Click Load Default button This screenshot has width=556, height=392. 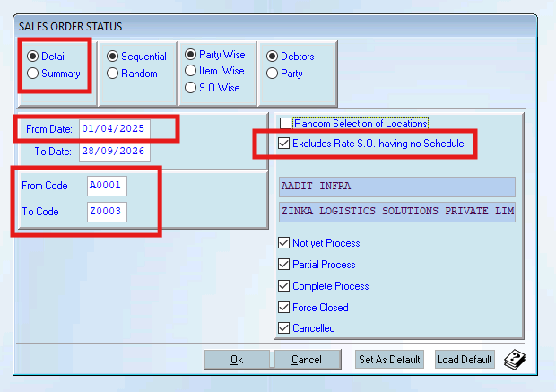[x=465, y=360]
